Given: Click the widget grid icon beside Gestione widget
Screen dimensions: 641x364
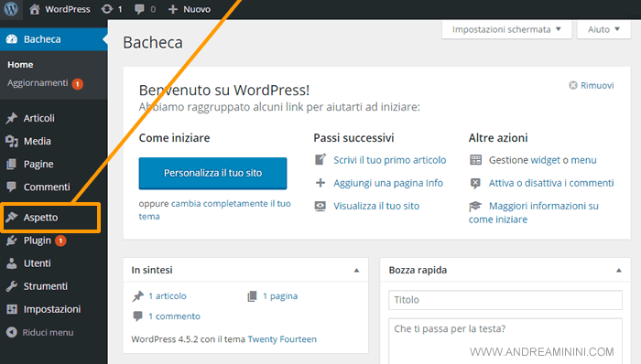Looking at the screenshot, I should coord(476,160).
